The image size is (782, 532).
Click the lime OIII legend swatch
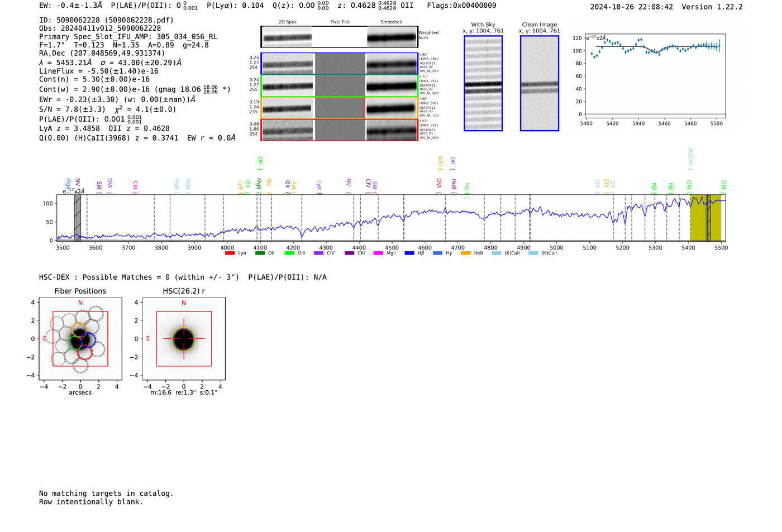click(289, 253)
